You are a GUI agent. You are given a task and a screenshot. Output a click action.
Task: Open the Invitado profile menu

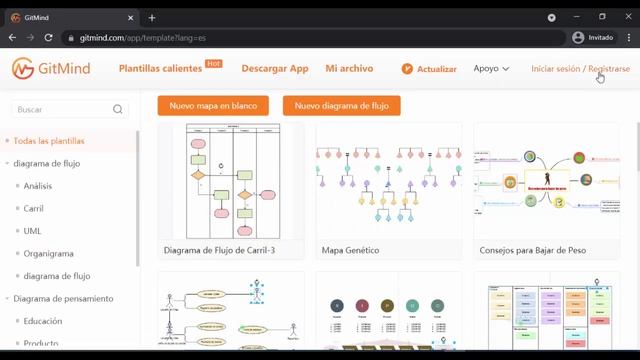(x=593, y=38)
